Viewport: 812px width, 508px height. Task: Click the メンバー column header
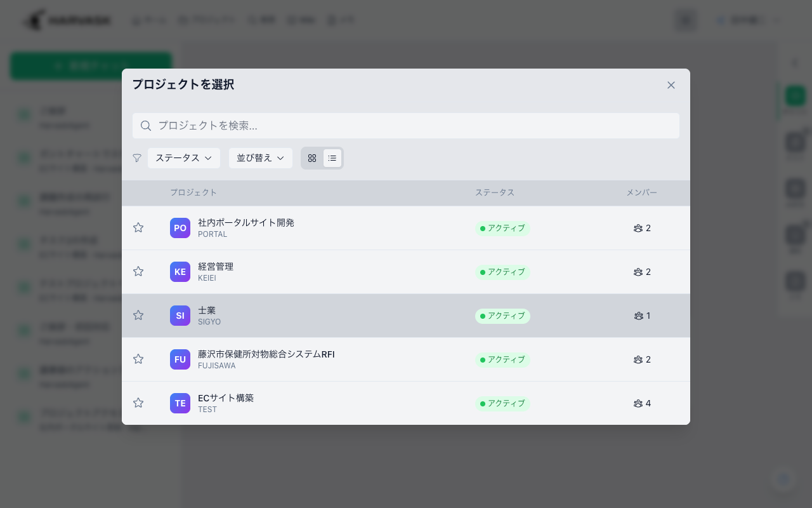coord(641,192)
